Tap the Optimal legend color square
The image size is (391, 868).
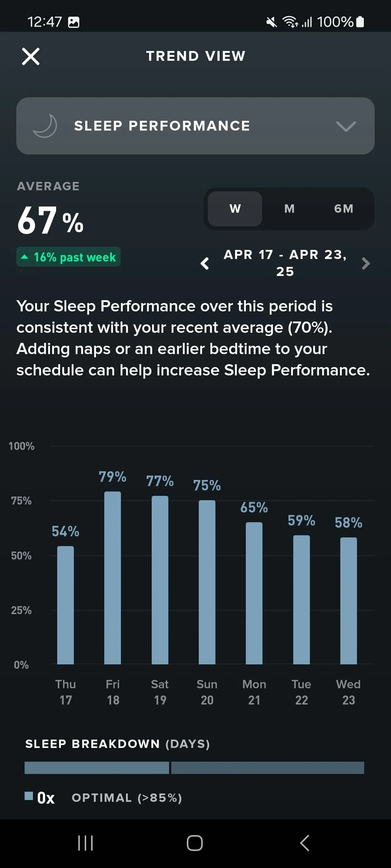click(x=29, y=796)
